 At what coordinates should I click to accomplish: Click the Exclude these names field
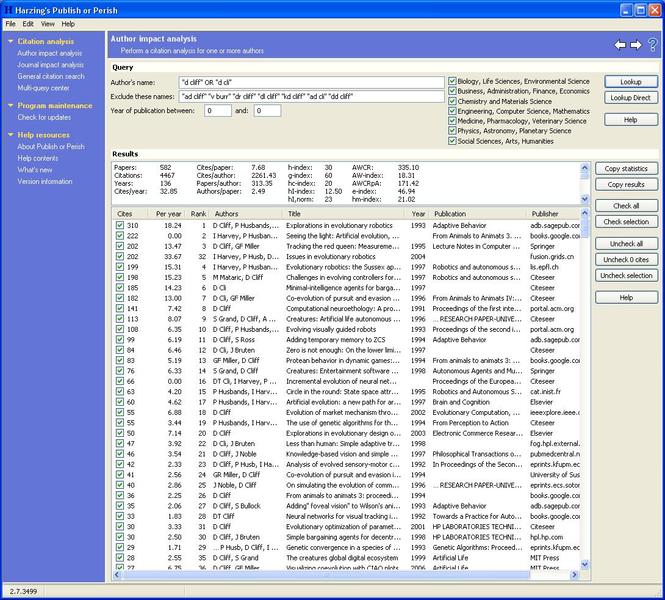pyautogui.click(x=312, y=96)
